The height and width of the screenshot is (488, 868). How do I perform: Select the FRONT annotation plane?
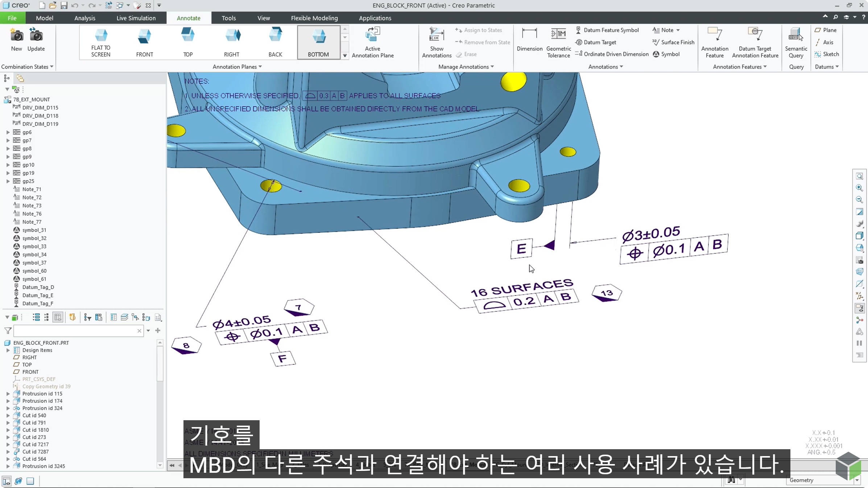[144, 43]
